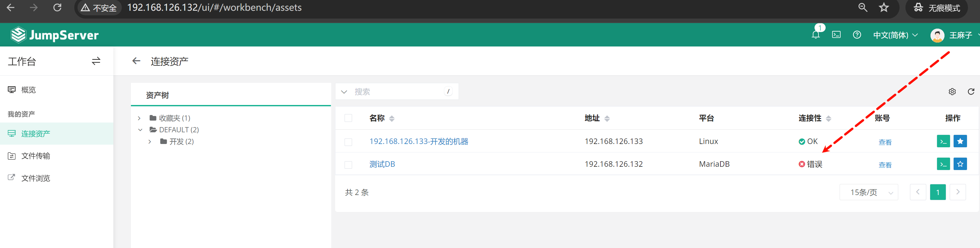The height and width of the screenshot is (248, 980).
Task: Go to 概览 in the sidebar
Action: tap(29, 90)
